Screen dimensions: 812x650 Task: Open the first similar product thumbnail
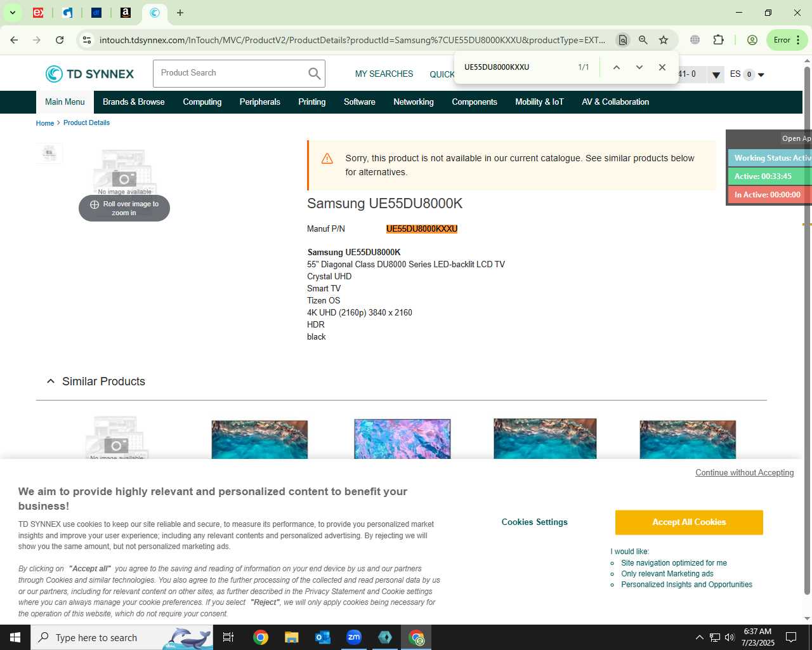tap(117, 438)
